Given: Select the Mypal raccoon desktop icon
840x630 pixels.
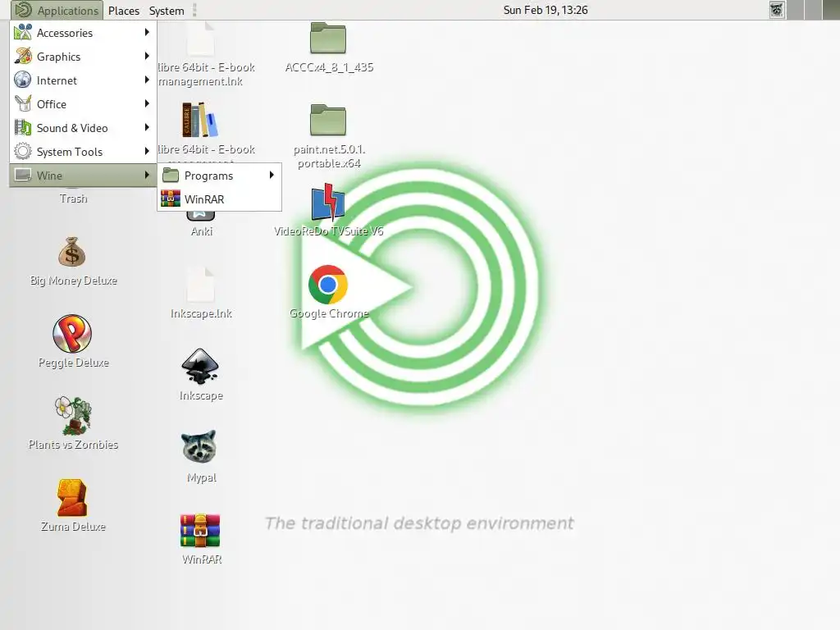Looking at the screenshot, I should pos(200,447).
